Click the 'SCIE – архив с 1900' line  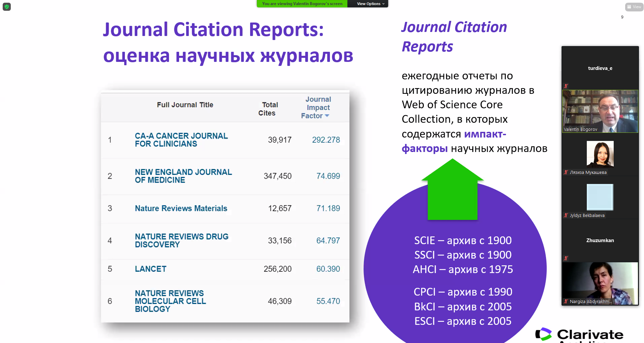[463, 240]
